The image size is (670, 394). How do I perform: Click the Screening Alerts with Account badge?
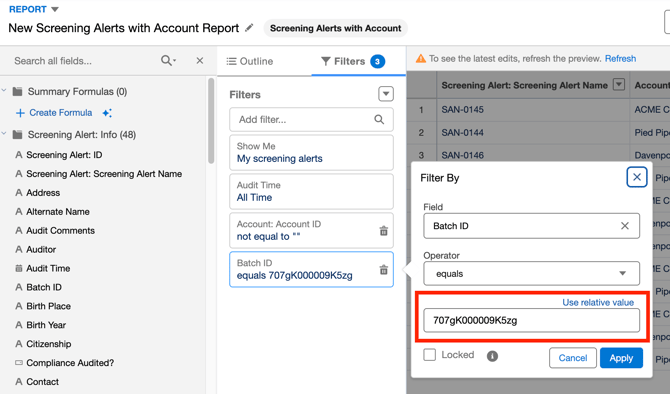click(335, 28)
